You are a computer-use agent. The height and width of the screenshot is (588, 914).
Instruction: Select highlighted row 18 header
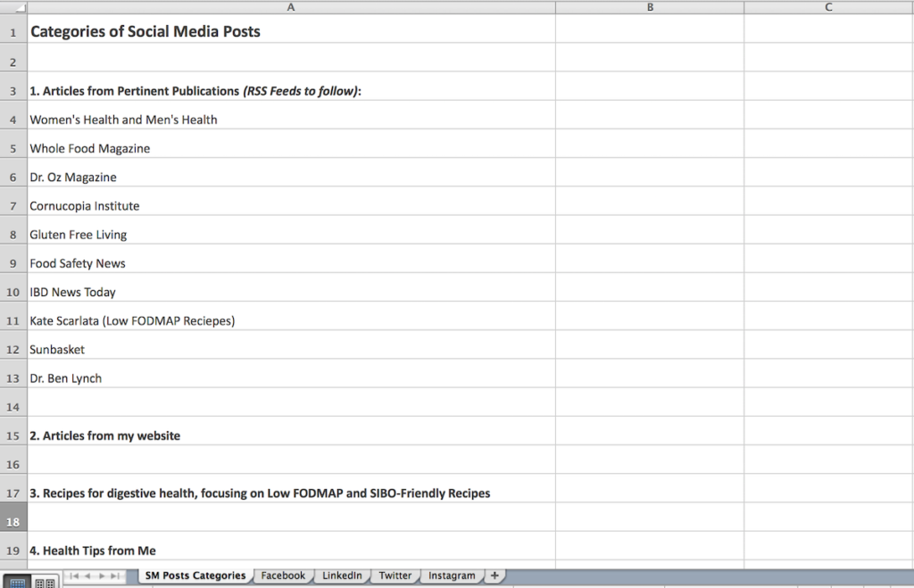click(x=13, y=517)
